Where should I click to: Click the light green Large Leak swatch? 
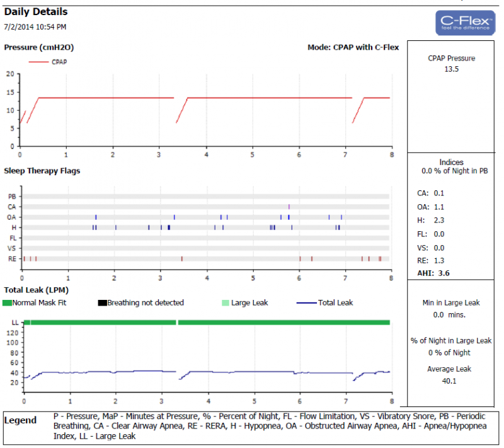[225, 303]
